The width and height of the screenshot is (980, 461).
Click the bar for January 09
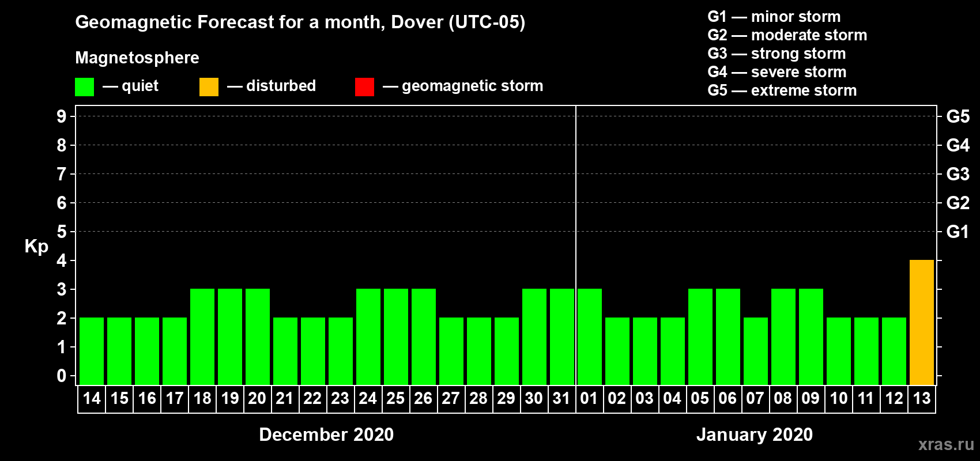(811, 337)
